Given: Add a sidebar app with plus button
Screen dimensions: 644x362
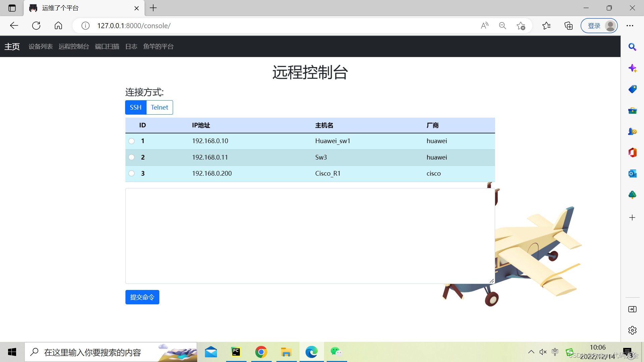Looking at the screenshot, I should [632, 218].
